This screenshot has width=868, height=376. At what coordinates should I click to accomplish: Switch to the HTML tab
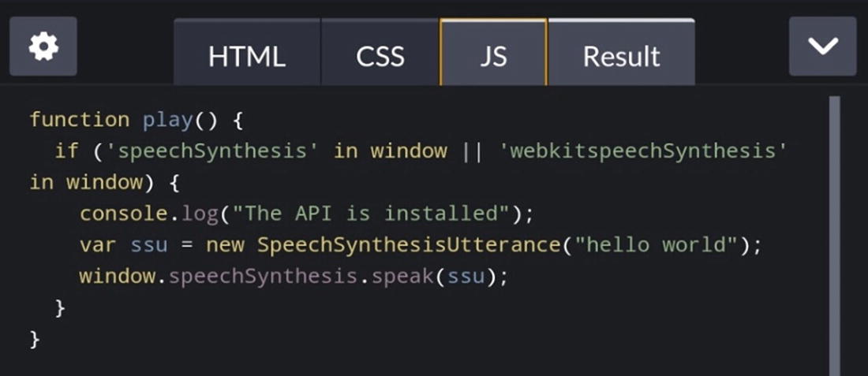(246, 56)
